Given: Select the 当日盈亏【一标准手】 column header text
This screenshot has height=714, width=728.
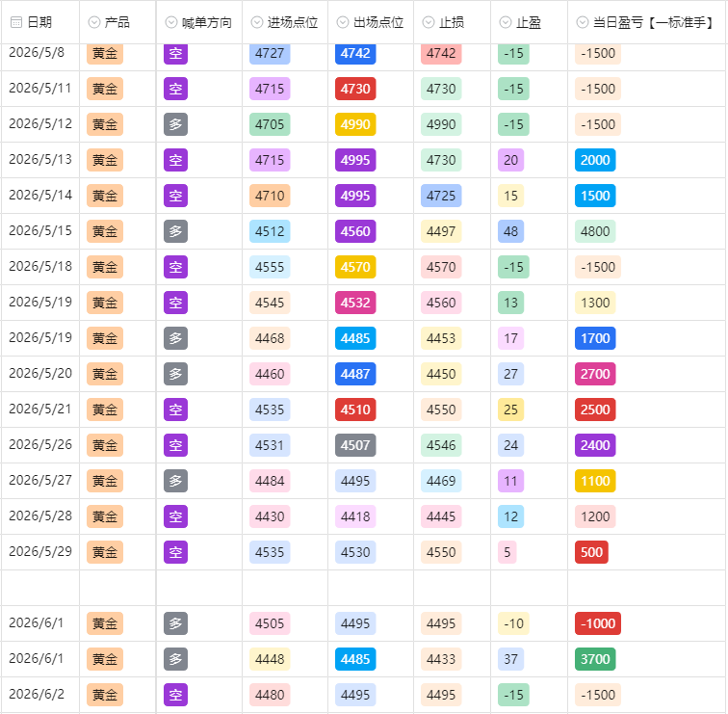Looking at the screenshot, I should coord(655,22).
